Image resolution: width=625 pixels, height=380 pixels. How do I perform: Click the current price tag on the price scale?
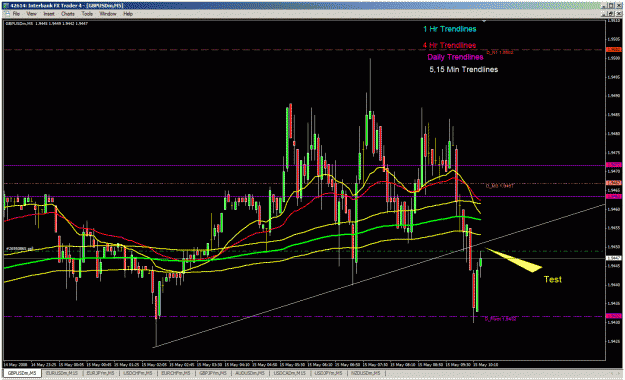[x=613, y=258]
